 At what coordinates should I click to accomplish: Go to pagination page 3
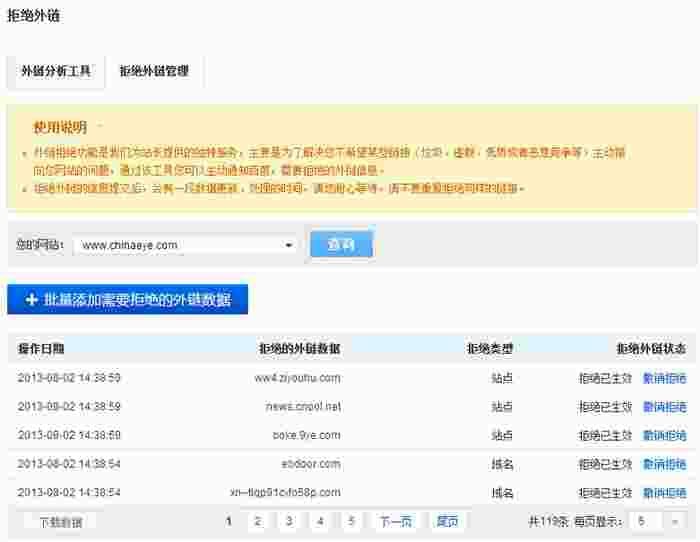289,521
